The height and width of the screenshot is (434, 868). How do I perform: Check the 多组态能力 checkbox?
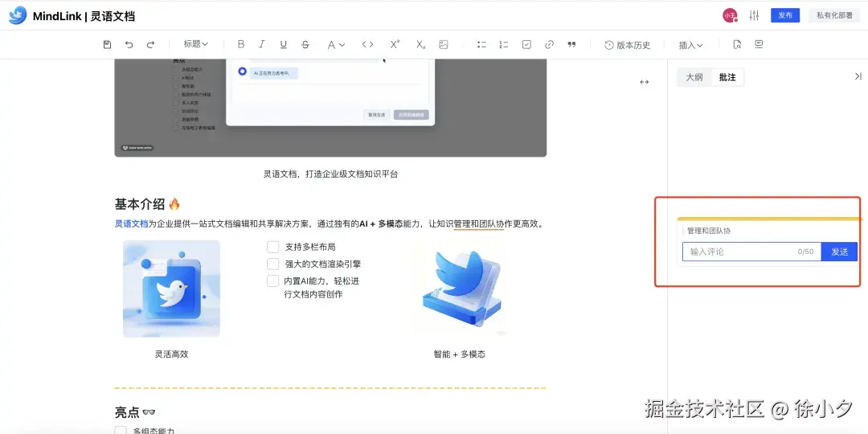point(120,430)
